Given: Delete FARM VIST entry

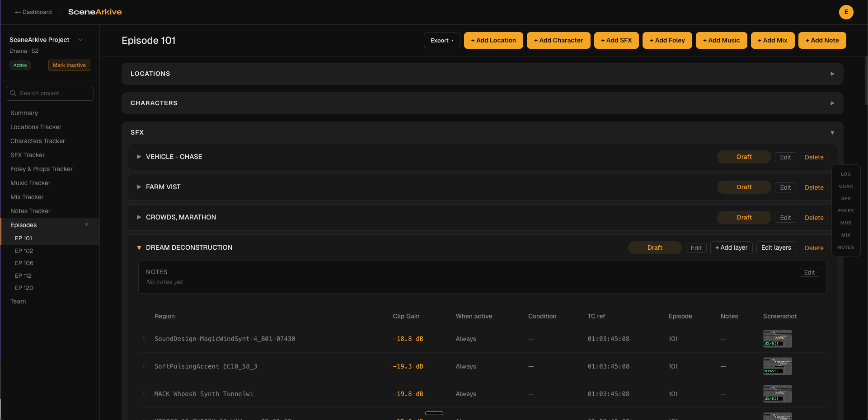Looking at the screenshot, I should tap(814, 187).
